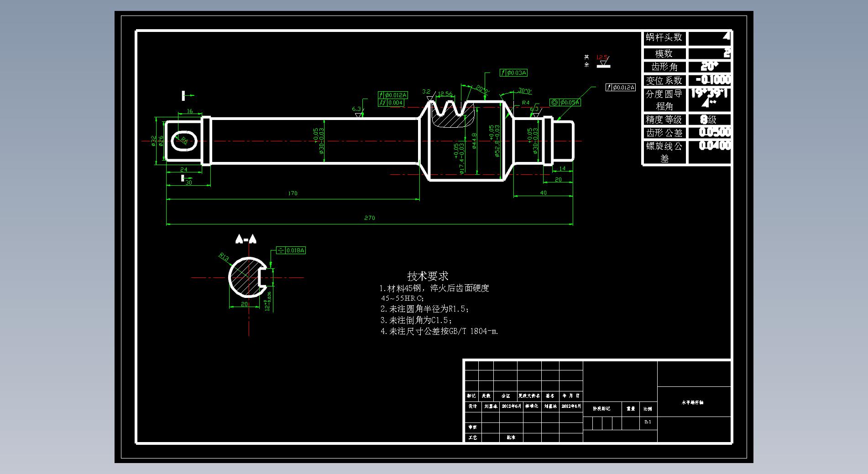
Task: Select the 工艺 title block cell
Action: click(472, 438)
